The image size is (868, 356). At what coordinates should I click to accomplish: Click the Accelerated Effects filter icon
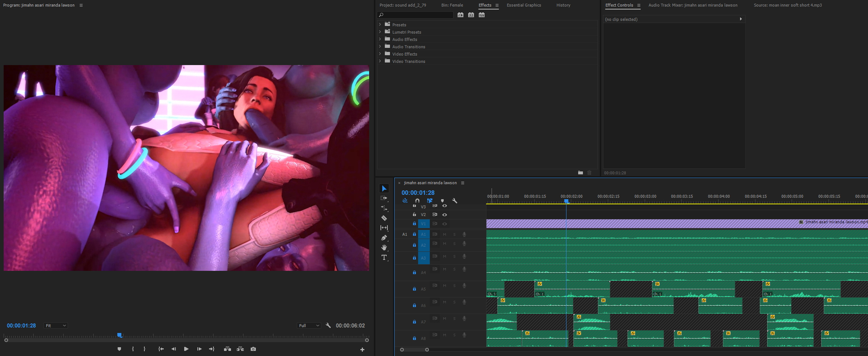[460, 15]
